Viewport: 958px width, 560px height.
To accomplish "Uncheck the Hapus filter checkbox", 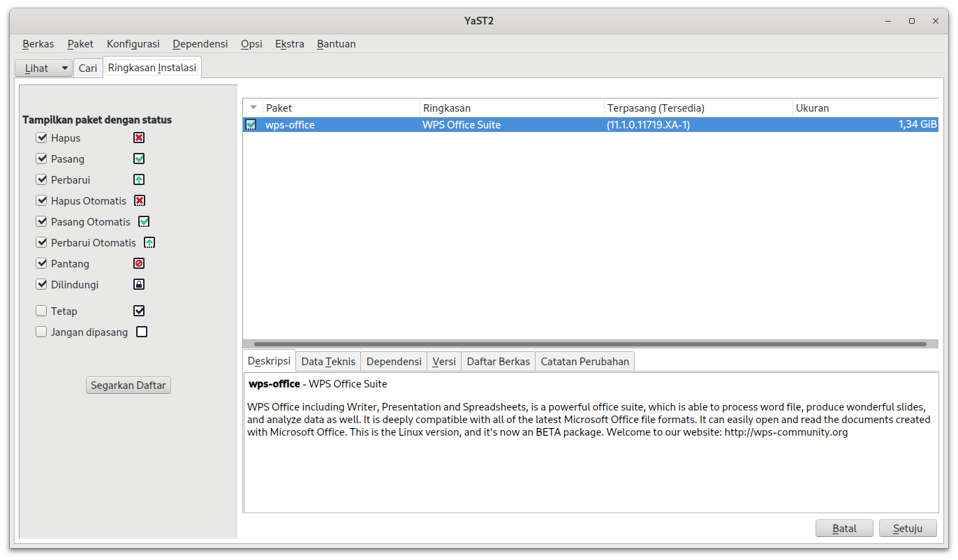I will [x=41, y=138].
